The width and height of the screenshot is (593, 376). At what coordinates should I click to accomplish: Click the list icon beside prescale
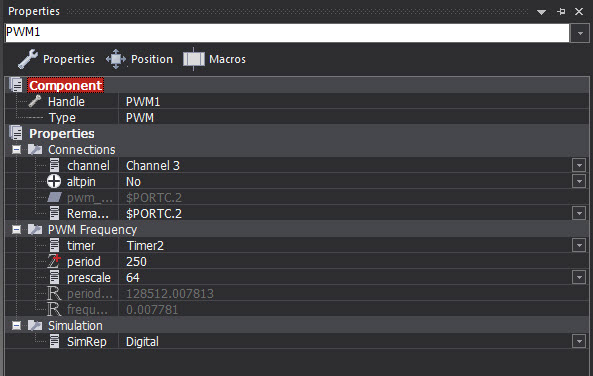click(54, 277)
